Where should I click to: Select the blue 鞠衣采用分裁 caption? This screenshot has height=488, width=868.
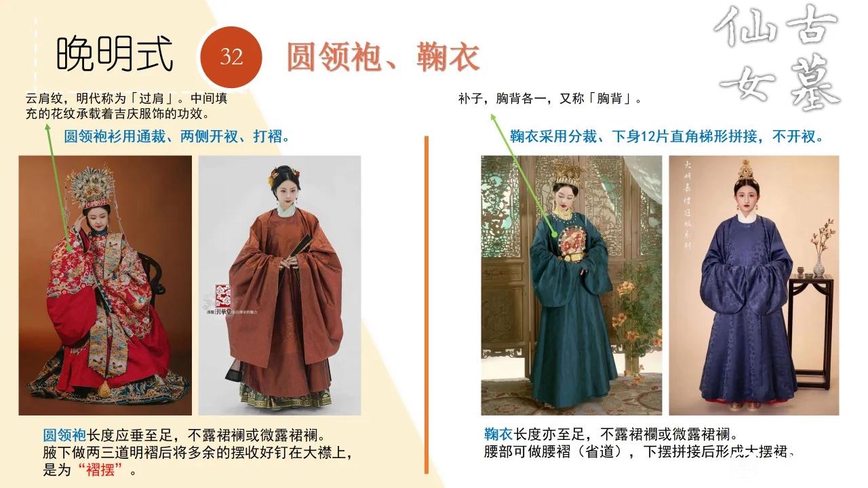point(667,136)
